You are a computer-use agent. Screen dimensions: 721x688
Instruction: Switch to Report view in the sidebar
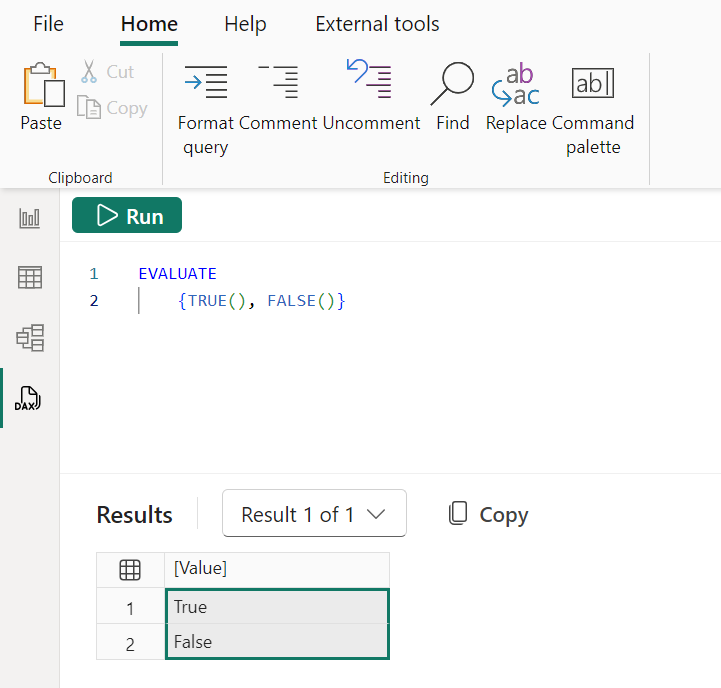pyautogui.click(x=29, y=218)
